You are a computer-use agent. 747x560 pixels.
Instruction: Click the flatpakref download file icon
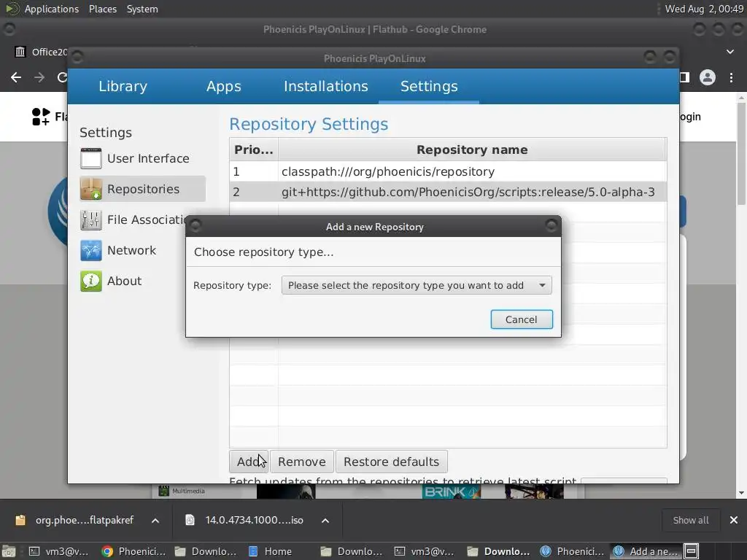click(20, 520)
